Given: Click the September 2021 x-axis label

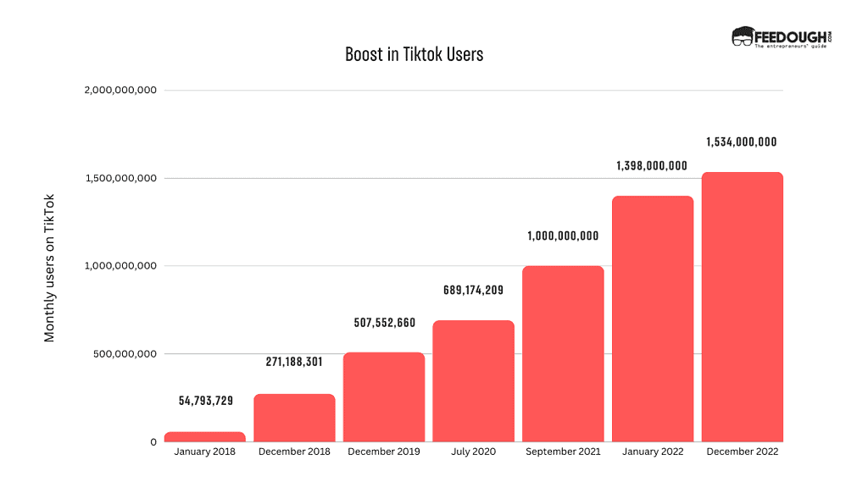Looking at the screenshot, I should [x=563, y=452].
